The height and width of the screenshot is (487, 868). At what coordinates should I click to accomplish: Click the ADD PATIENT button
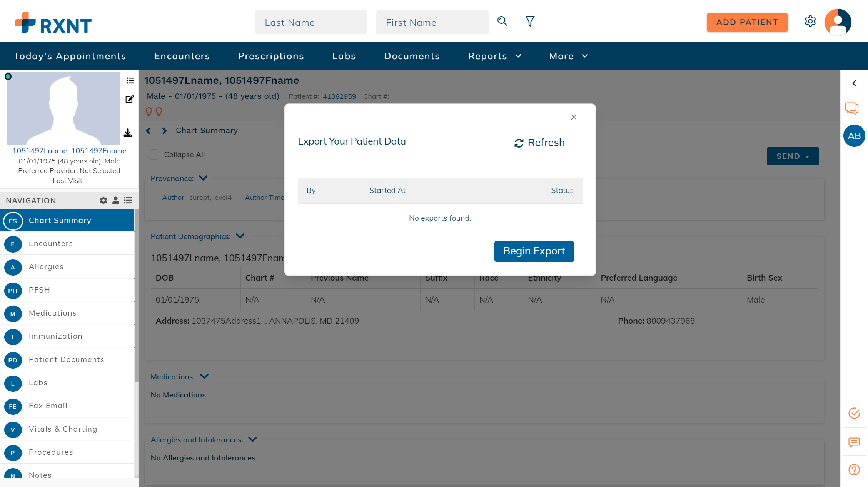coord(747,22)
